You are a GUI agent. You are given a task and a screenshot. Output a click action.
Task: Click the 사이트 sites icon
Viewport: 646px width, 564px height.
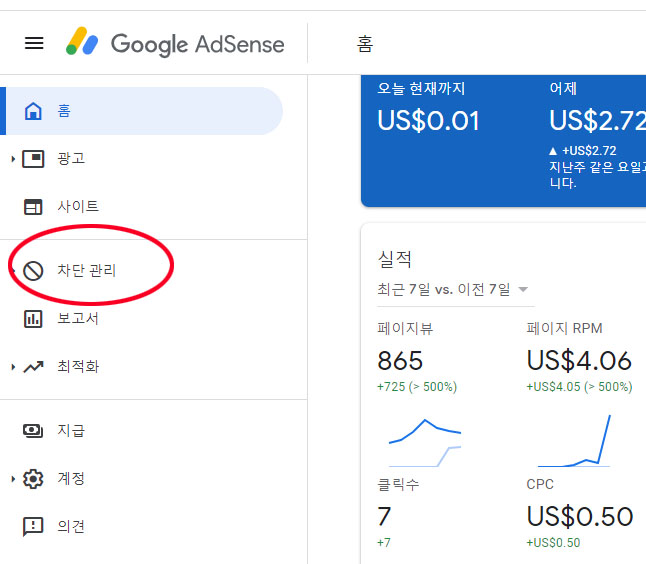point(33,206)
